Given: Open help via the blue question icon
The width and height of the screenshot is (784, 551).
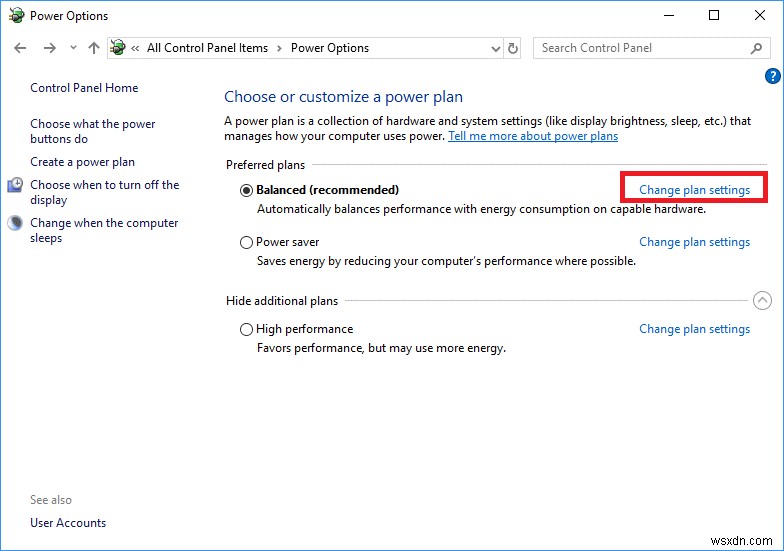Looking at the screenshot, I should pos(772,76).
